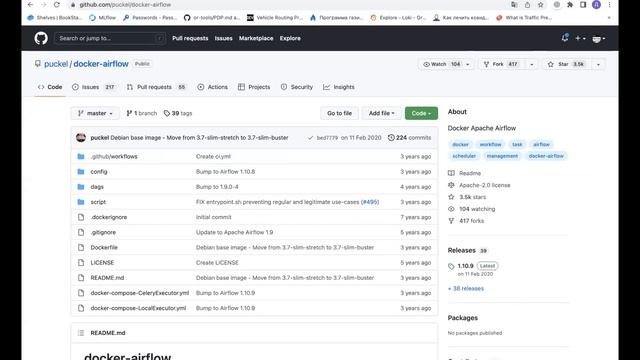Open the Security tab
Screen dimensions: 640x360
click(x=297, y=87)
